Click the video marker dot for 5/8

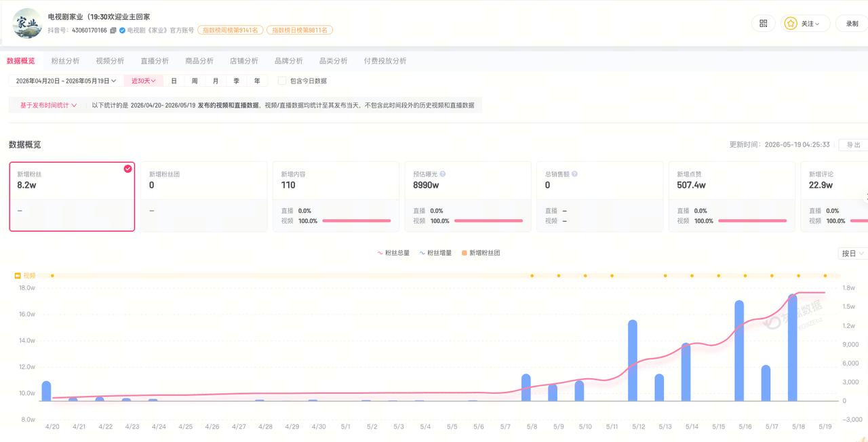click(x=532, y=276)
